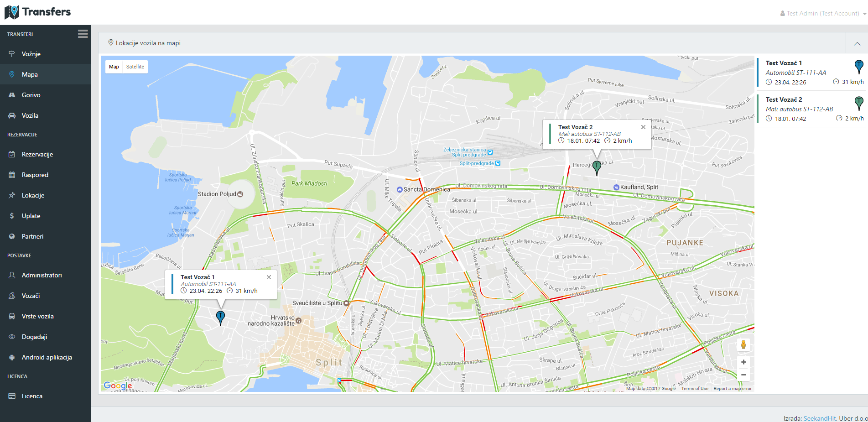Collapse the Lokacije vozila na mapi panel
Viewport: 868px width, 422px height.
pos(857,43)
